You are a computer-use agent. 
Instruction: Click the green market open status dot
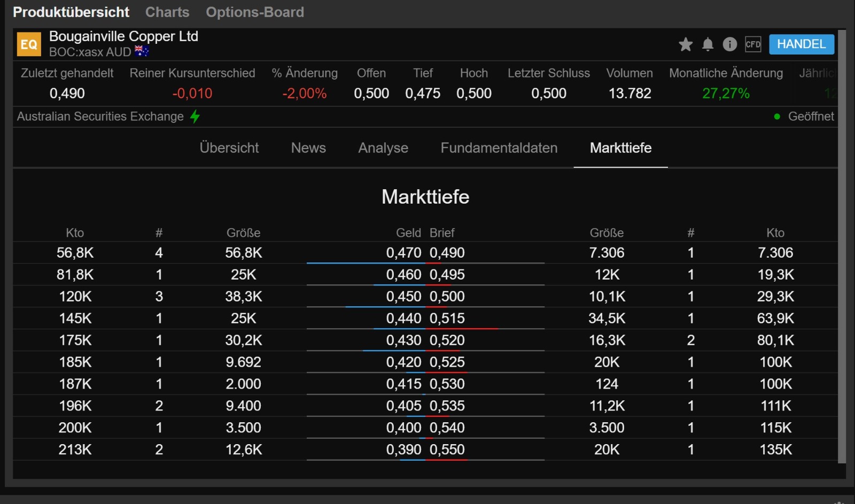point(777,117)
